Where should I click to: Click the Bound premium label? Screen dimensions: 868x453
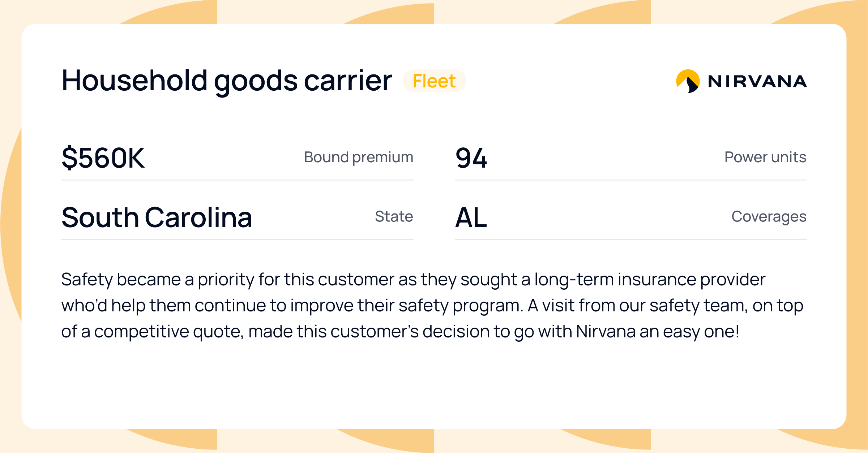point(358,157)
